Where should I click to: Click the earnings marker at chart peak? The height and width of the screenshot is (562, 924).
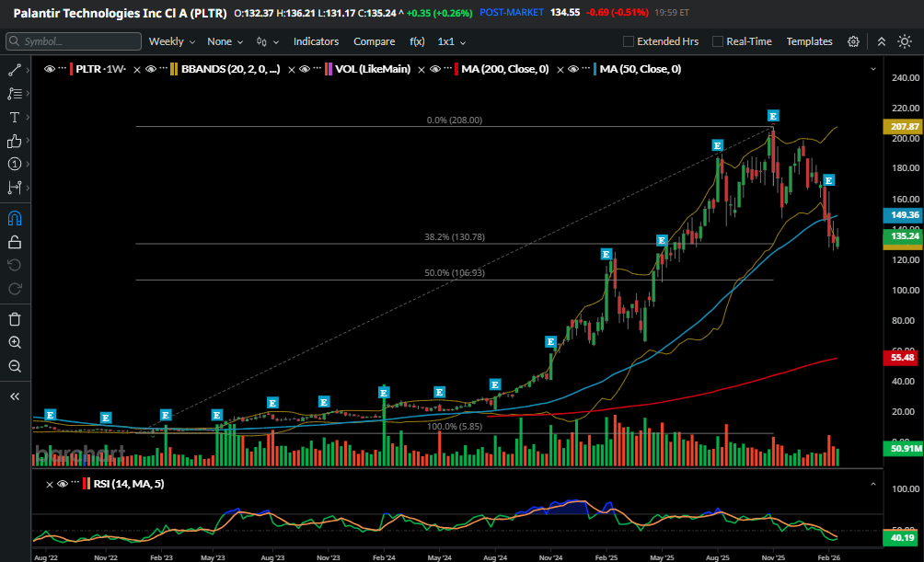[x=773, y=116]
